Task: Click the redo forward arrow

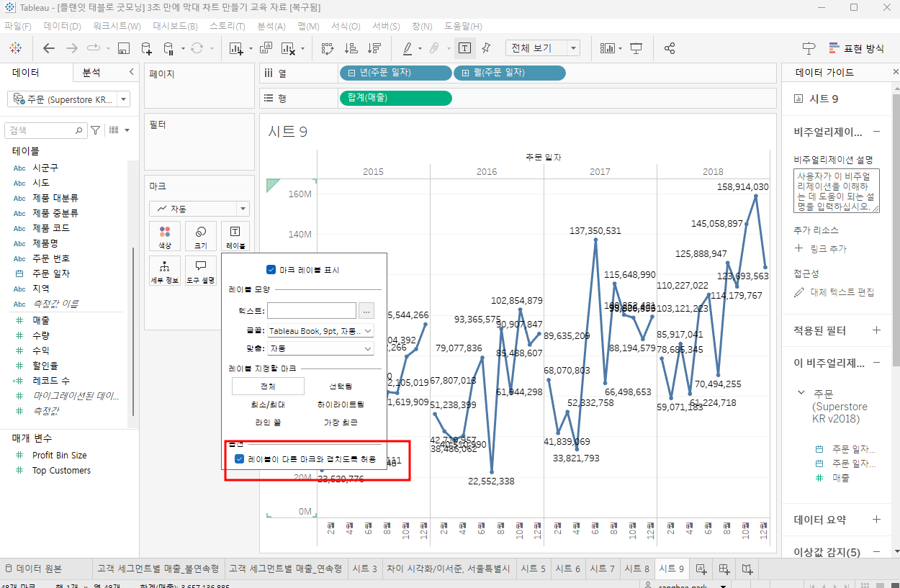Action: point(71,48)
